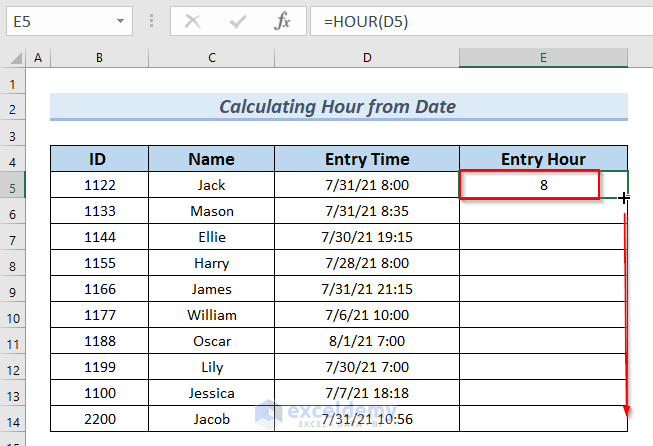Viewport: 653px width, 446px height.
Task: Click the ID cell with 1166
Action: tap(99, 289)
